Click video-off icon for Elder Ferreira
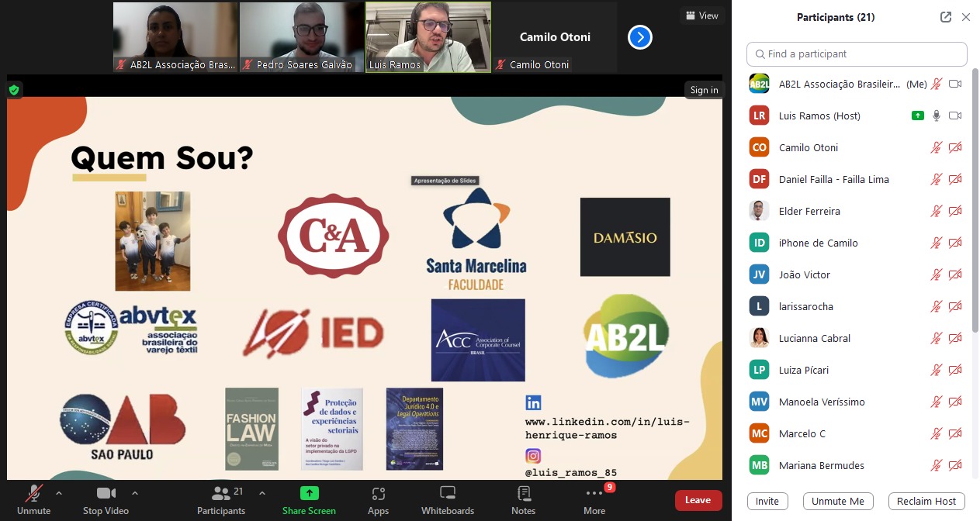 (x=955, y=211)
